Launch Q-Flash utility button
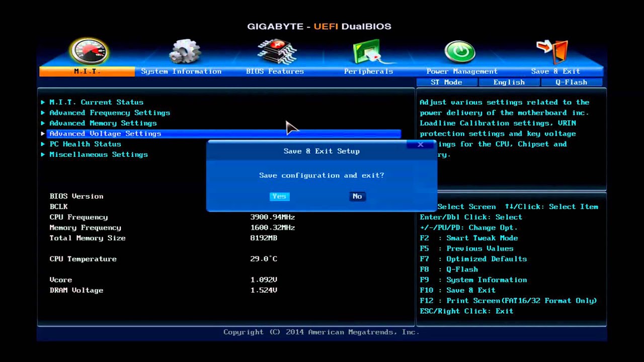 click(571, 82)
